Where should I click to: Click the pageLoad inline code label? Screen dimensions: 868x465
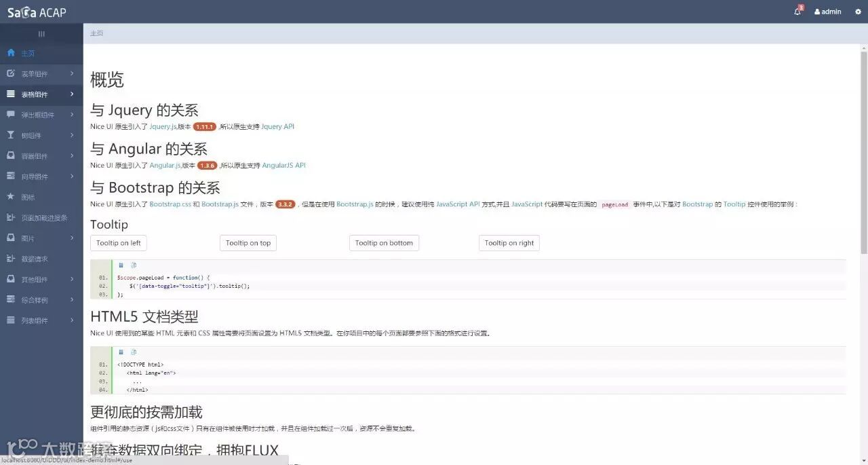pyautogui.click(x=615, y=204)
